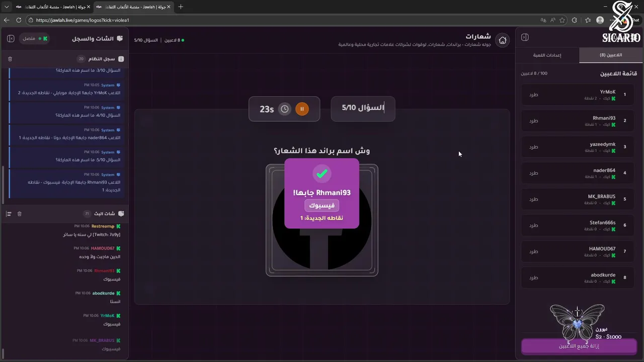Click abodkurde username in stream chat

103,293
